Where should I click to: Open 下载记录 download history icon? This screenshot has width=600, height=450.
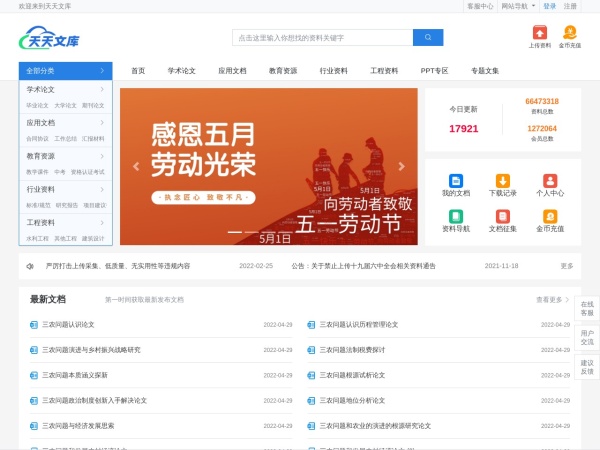pos(503,184)
